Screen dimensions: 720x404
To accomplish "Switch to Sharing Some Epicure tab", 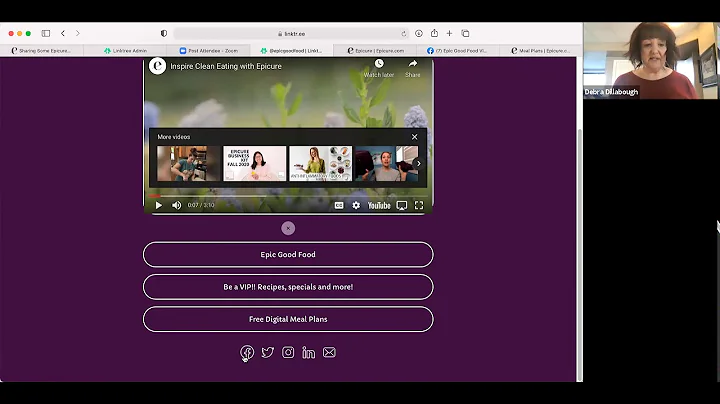I will coord(41,50).
